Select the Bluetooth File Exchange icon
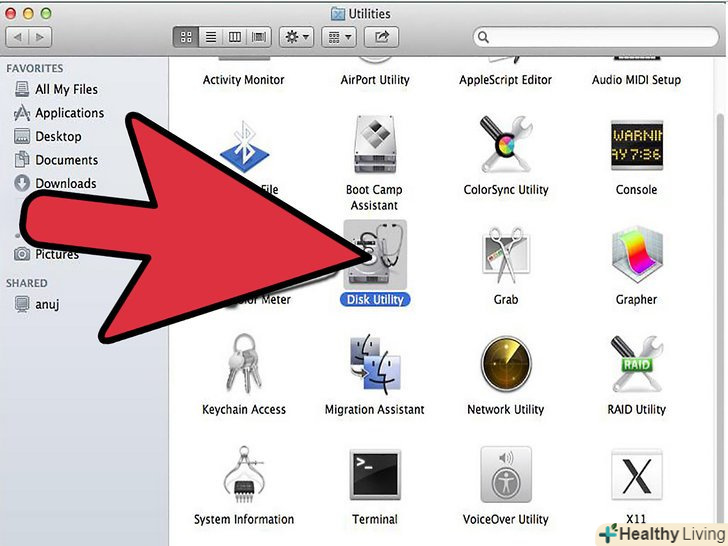The height and width of the screenshot is (546, 728). (245, 146)
